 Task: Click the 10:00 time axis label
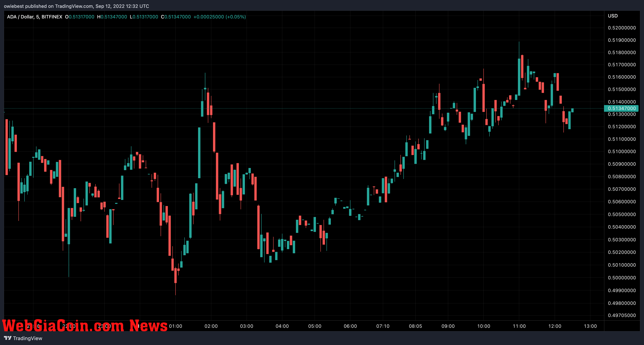pyautogui.click(x=484, y=326)
